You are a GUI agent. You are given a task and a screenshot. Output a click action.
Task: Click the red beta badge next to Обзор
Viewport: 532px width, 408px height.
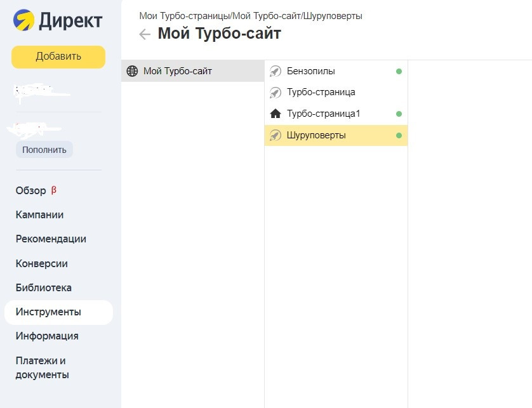coord(54,190)
